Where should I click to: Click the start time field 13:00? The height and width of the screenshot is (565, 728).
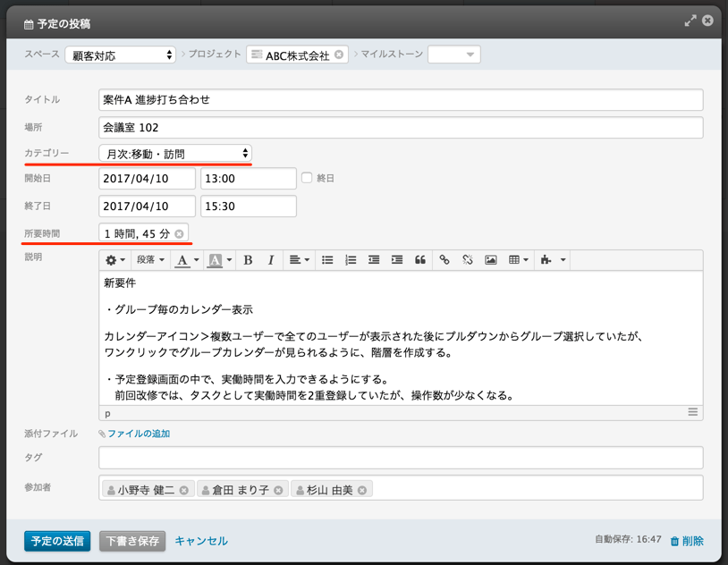click(249, 179)
